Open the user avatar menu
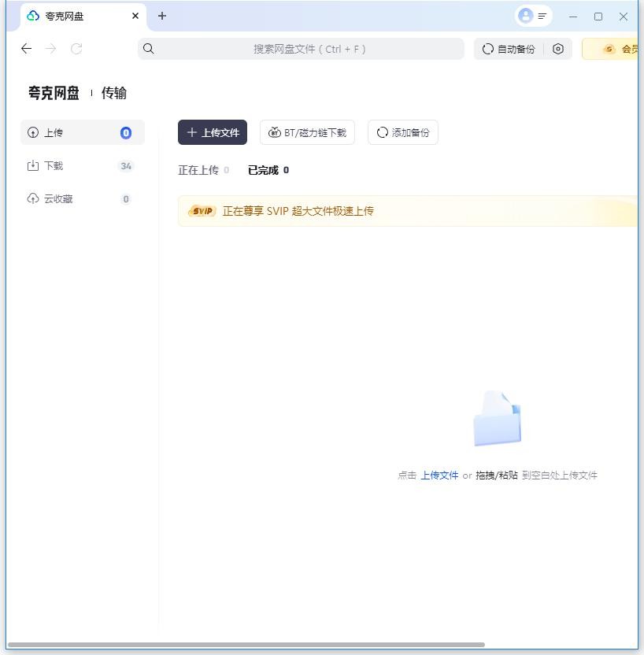Image resolution: width=644 pixels, height=655 pixels. (533, 16)
